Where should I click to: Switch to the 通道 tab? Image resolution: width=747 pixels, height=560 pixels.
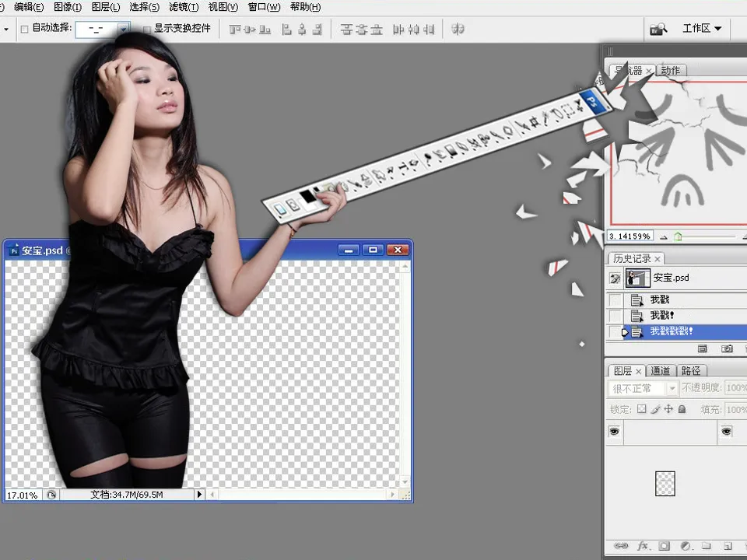[661, 371]
